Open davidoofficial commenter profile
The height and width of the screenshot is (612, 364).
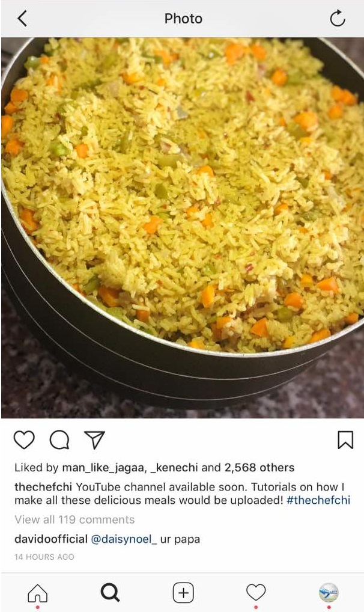(x=51, y=539)
